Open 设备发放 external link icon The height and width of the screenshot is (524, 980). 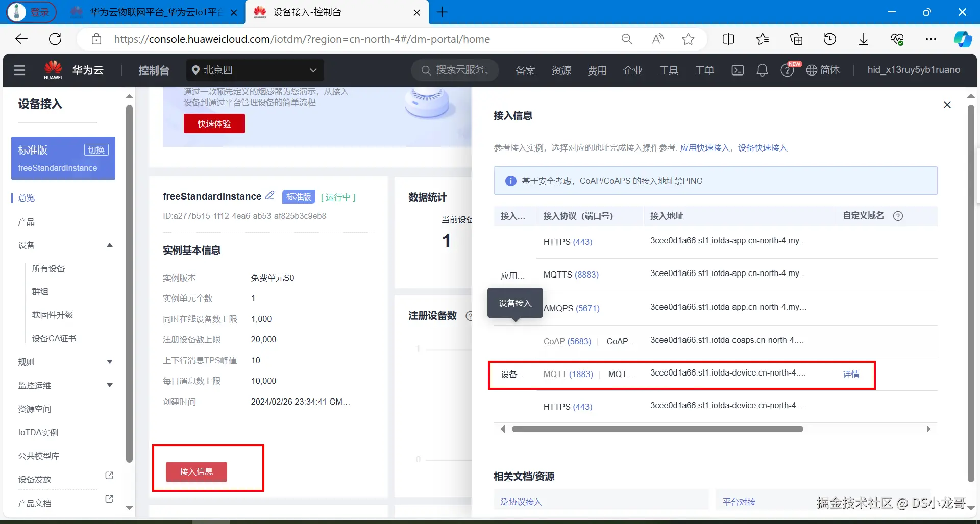[109, 476]
